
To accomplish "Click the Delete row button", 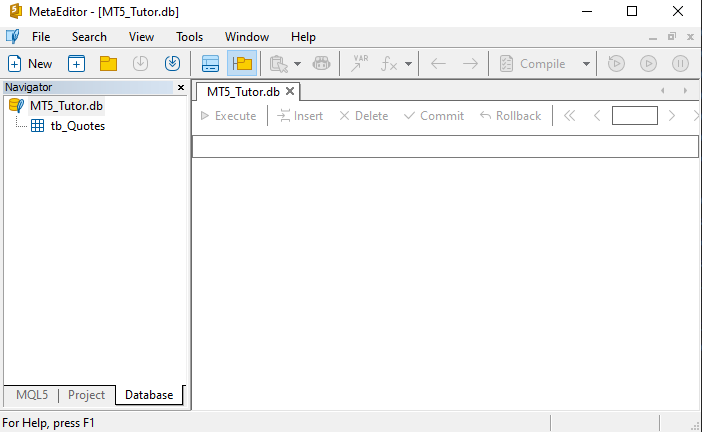I will 364,116.
